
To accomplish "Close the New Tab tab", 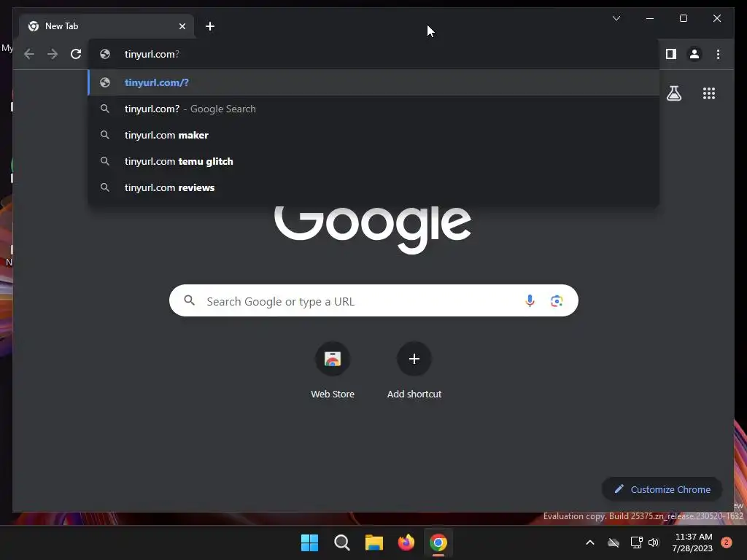I will click(182, 26).
